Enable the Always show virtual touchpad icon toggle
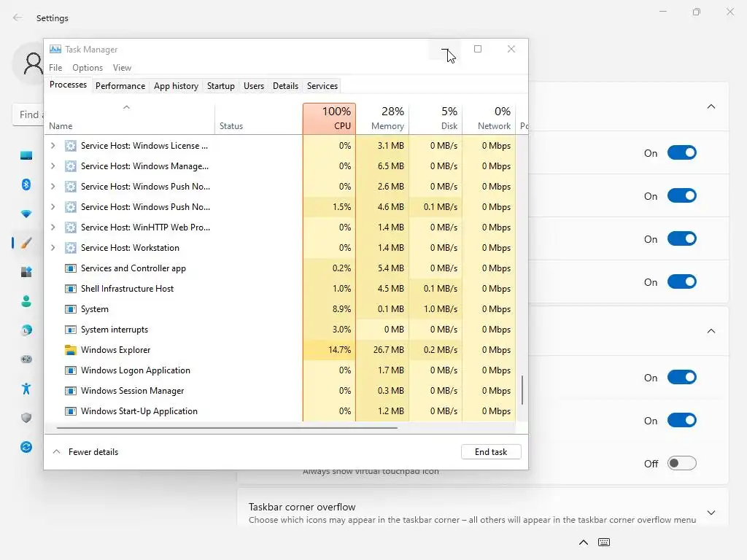747x560 pixels. click(682, 463)
